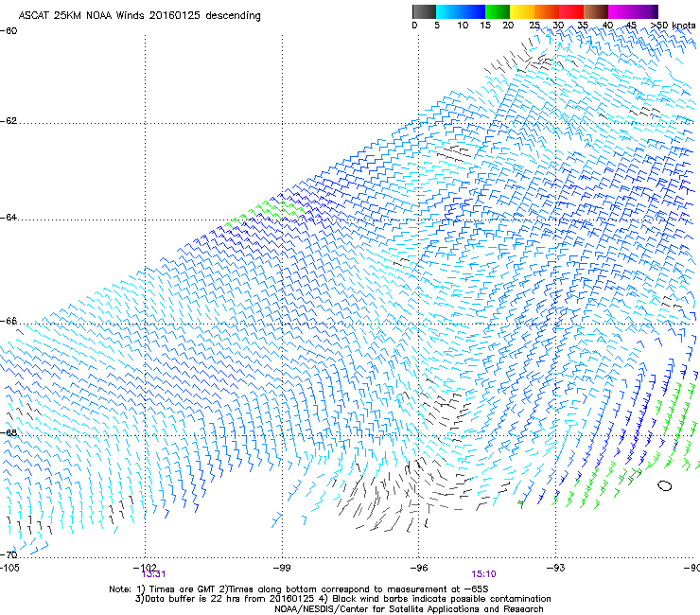This screenshot has height=615, width=700.
Task: Click the '35' legend tick label
Action: point(583,26)
